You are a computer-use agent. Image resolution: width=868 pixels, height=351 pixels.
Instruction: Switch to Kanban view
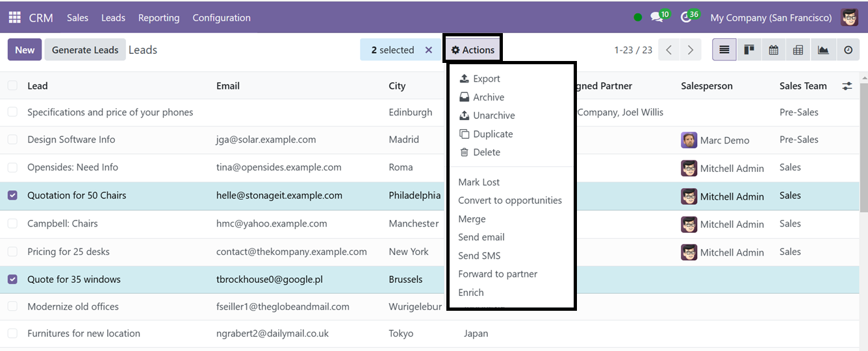(x=749, y=50)
